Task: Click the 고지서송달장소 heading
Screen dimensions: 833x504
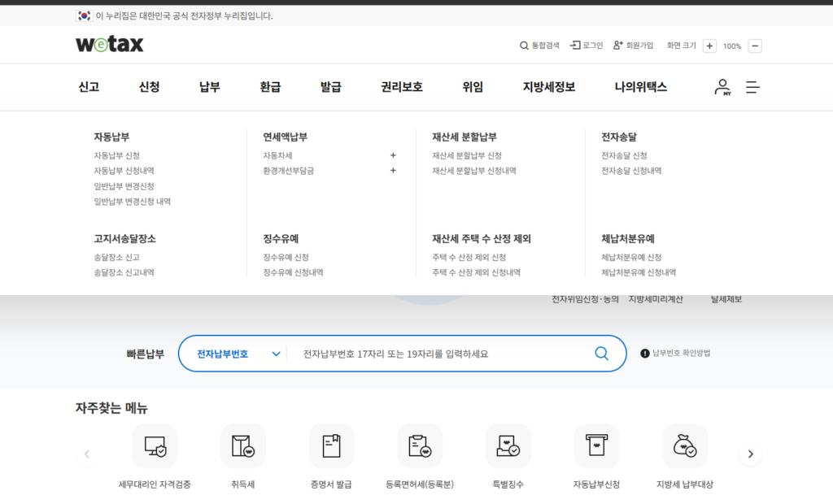Action: tap(124, 239)
